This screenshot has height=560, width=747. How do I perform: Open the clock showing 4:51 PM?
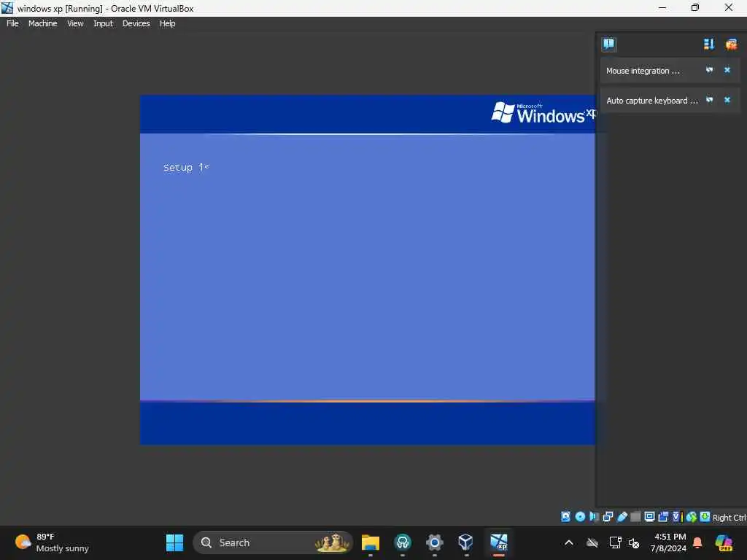point(668,542)
